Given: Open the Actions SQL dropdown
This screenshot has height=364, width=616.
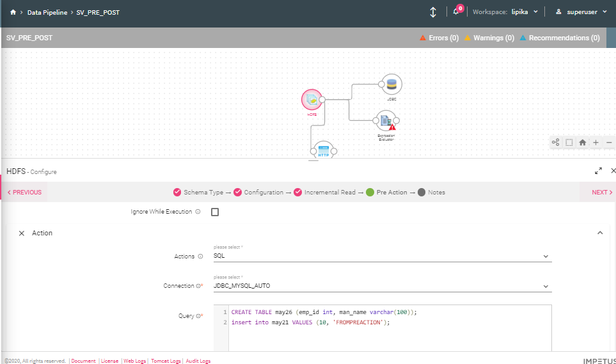Looking at the screenshot, I should tap(383, 256).
